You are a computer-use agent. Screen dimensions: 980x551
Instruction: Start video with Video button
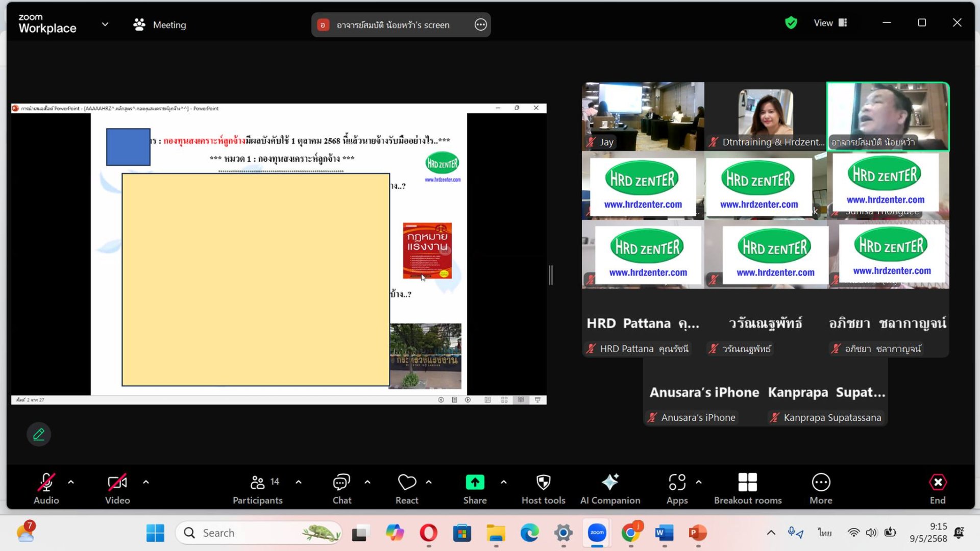coord(117,488)
